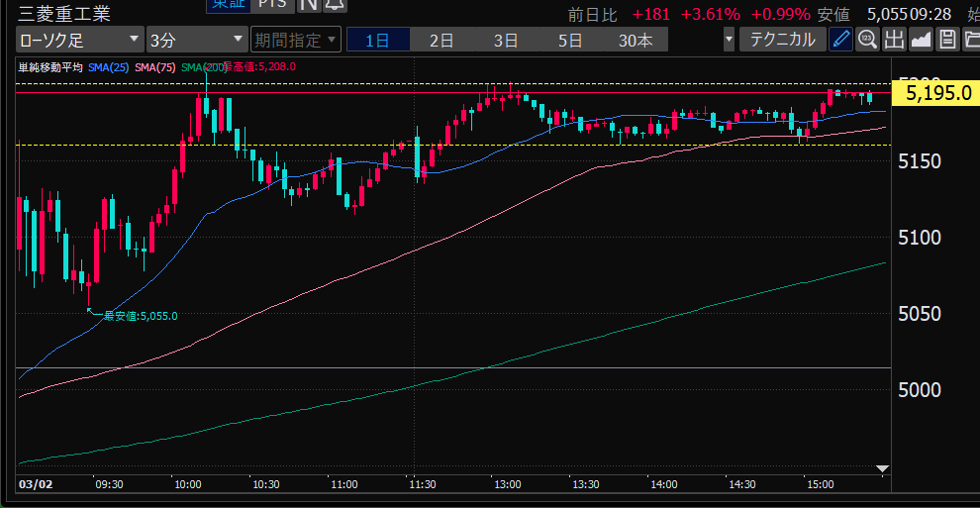Image resolution: width=980 pixels, height=508 pixels.
Task: Click the open folder icon
Action: [971, 40]
